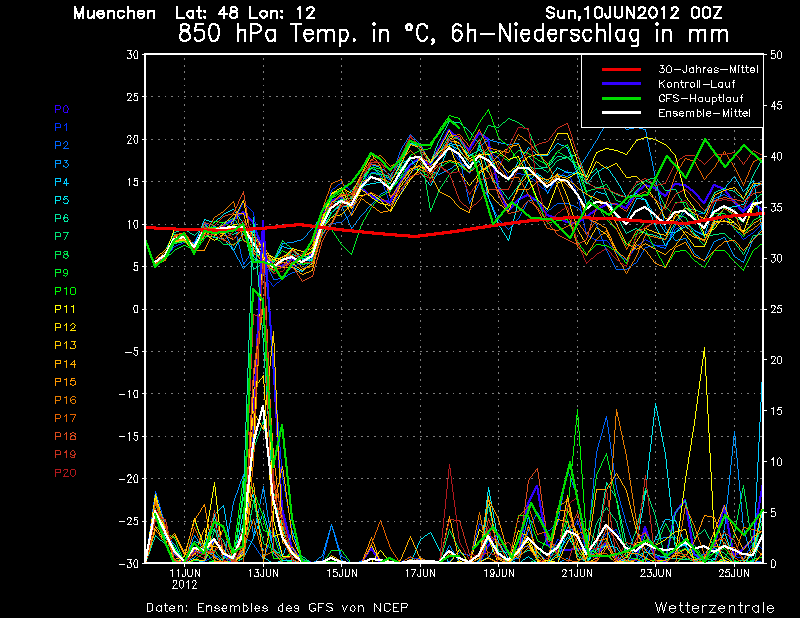Click the P6 ensemble member label
Screen dimensions: 800x618
coord(62,218)
